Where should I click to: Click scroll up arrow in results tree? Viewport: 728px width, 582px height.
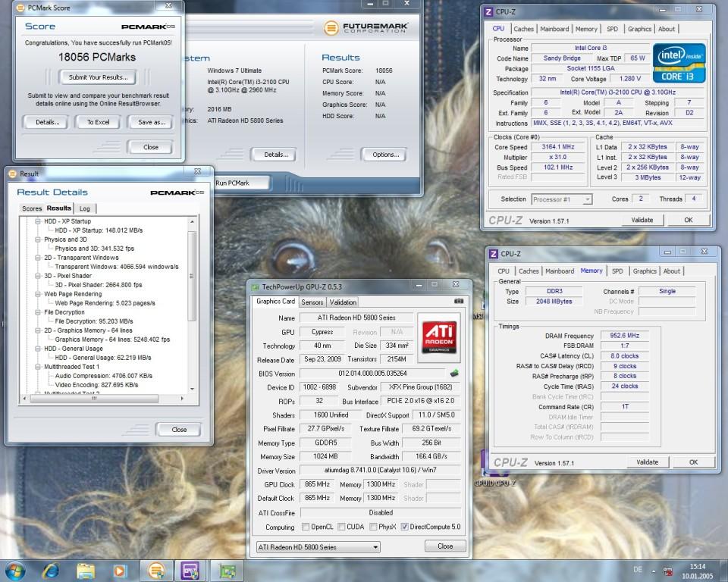[x=192, y=222]
